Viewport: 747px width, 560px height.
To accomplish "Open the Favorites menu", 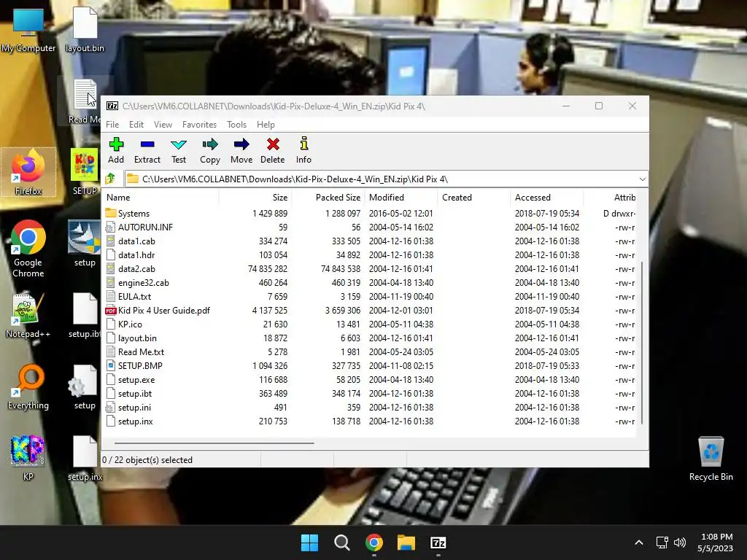I will (199, 124).
